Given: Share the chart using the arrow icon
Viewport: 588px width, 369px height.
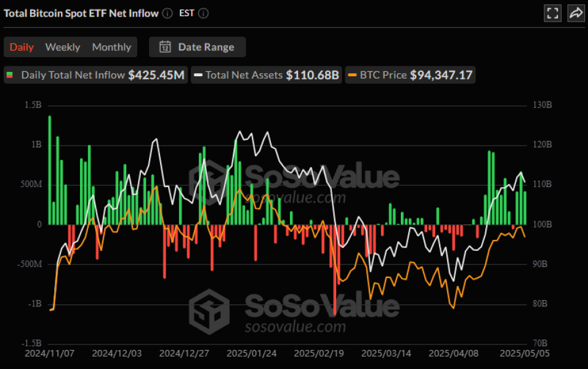Looking at the screenshot, I should [x=576, y=13].
